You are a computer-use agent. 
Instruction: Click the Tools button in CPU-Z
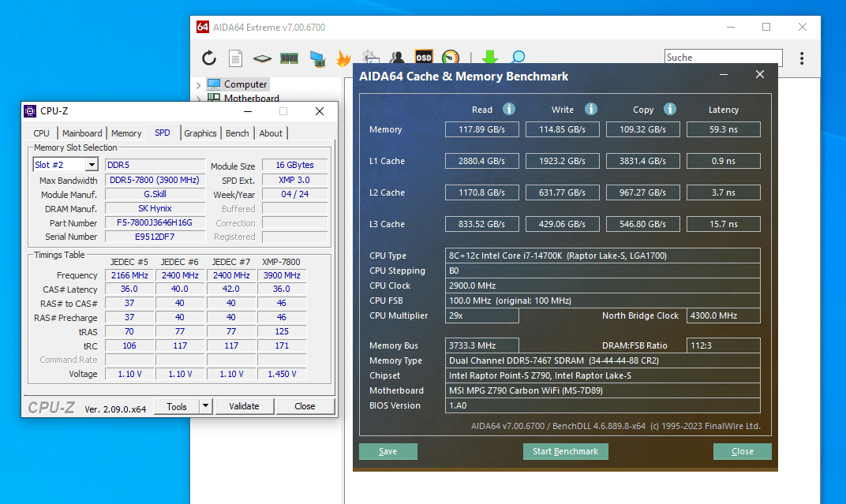coord(177,406)
